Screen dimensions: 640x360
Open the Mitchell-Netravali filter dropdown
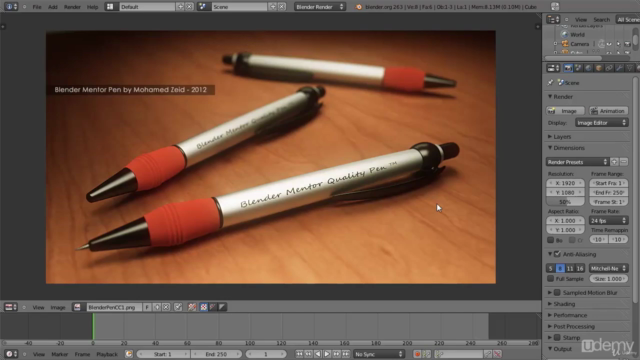[609, 268]
